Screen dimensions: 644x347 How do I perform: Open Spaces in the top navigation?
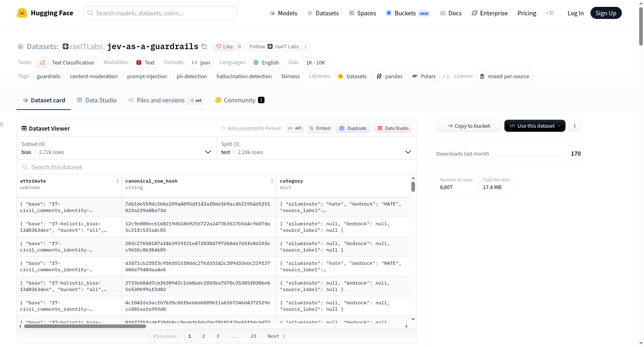click(x=363, y=13)
